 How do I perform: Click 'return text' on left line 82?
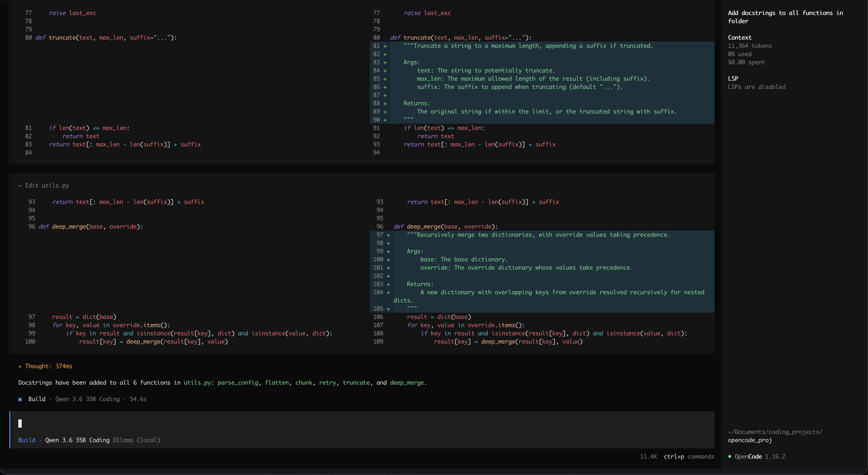pos(81,136)
